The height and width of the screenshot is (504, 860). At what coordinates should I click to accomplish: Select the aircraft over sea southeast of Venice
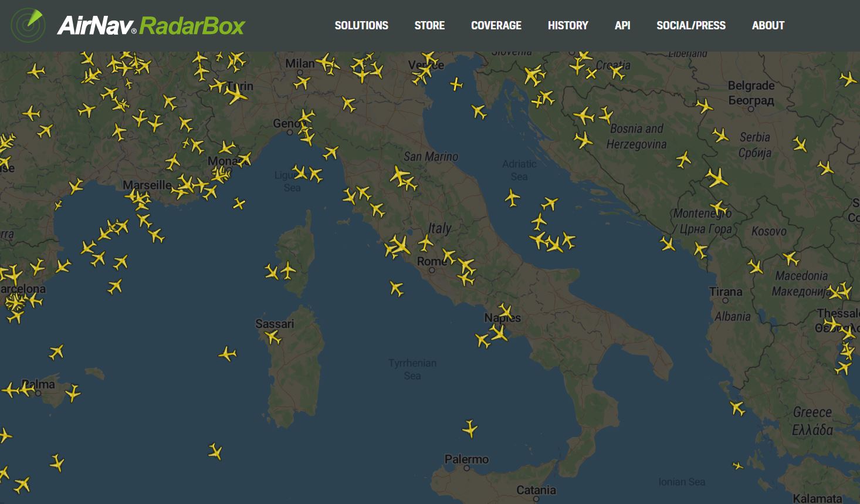tap(456, 84)
